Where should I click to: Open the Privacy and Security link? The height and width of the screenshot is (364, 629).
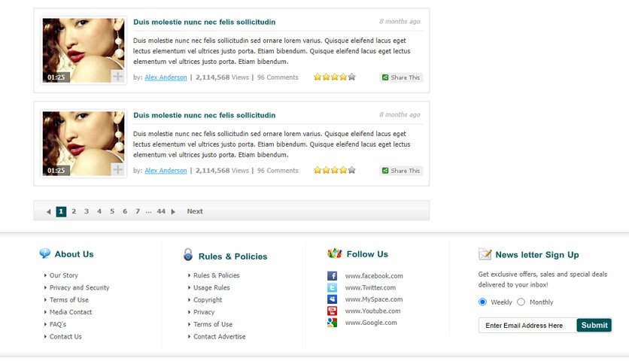coord(80,287)
